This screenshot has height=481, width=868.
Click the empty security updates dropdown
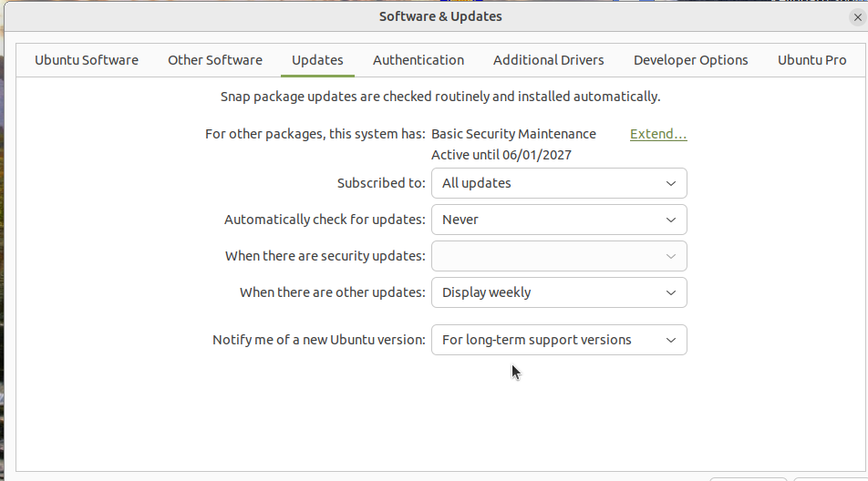tap(559, 256)
